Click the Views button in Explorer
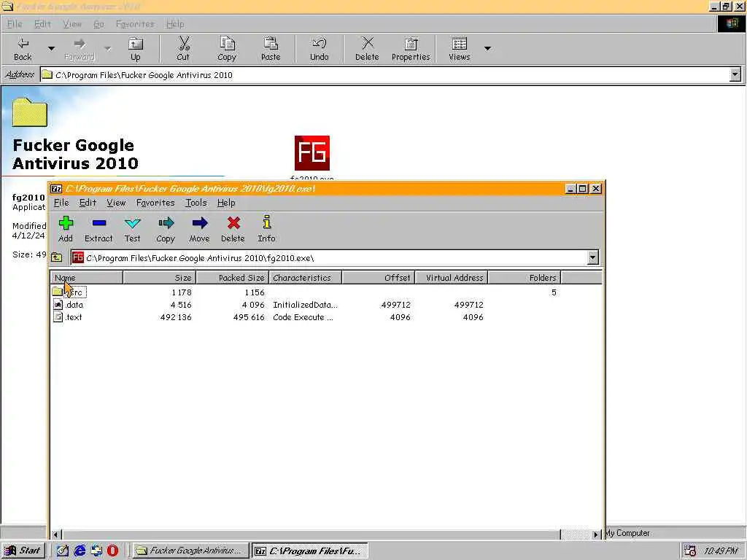Viewport: 747px width, 560px height. click(460, 49)
